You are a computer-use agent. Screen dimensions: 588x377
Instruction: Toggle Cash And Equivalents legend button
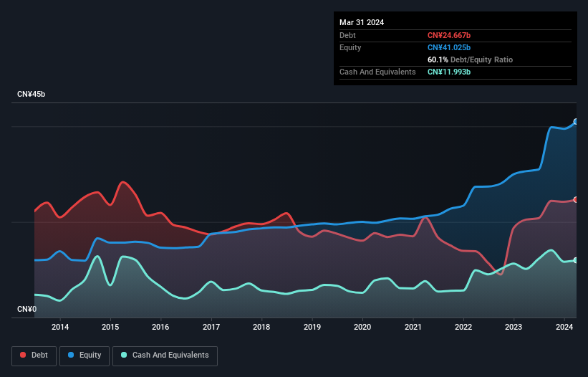coord(165,355)
